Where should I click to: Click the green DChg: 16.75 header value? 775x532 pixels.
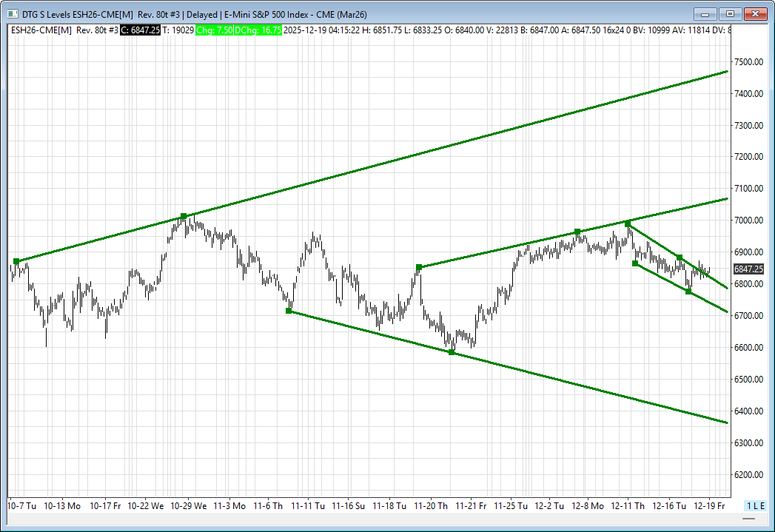click(x=258, y=30)
